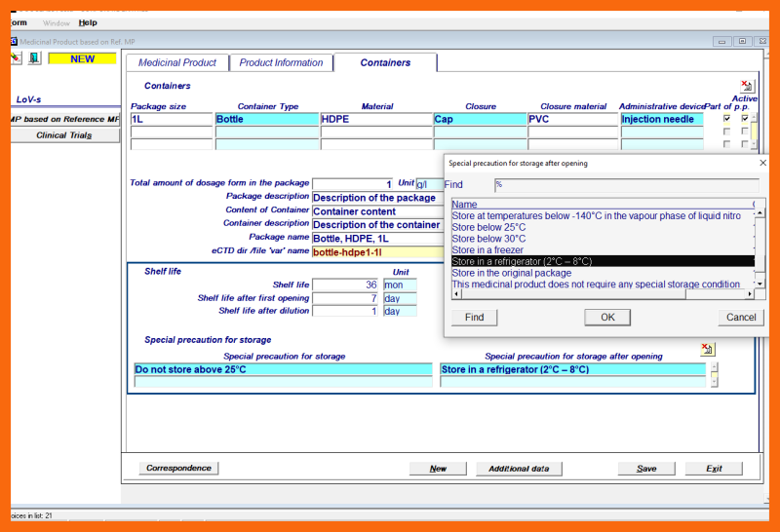Click scroll-up arrow of the containers table

(754, 117)
